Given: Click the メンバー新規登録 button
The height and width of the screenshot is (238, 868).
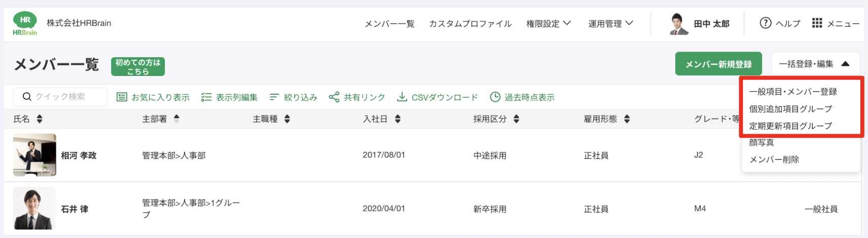Looking at the screenshot, I should click(718, 64).
